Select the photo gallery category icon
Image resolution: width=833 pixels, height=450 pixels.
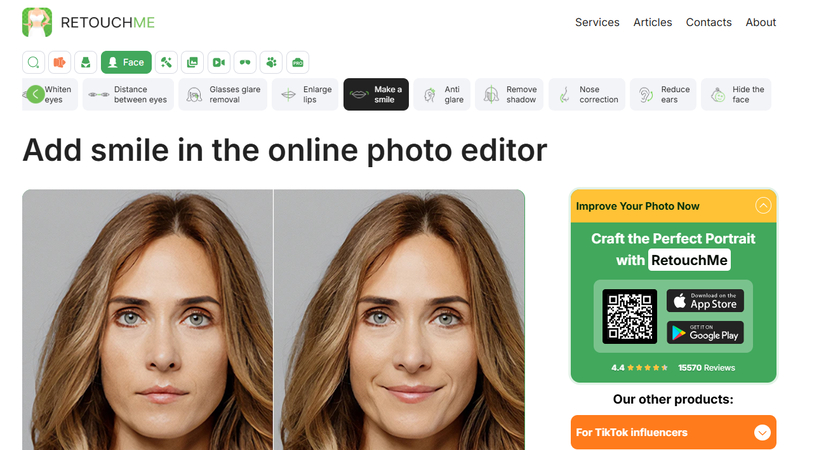click(193, 62)
